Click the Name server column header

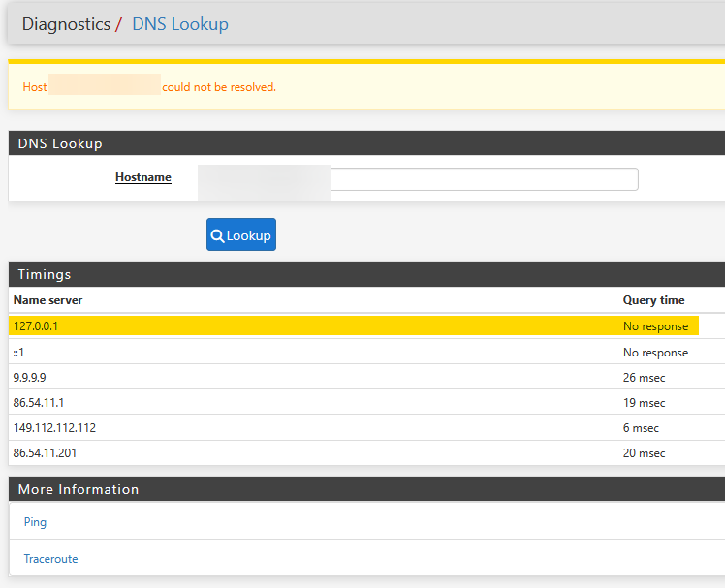pos(47,300)
